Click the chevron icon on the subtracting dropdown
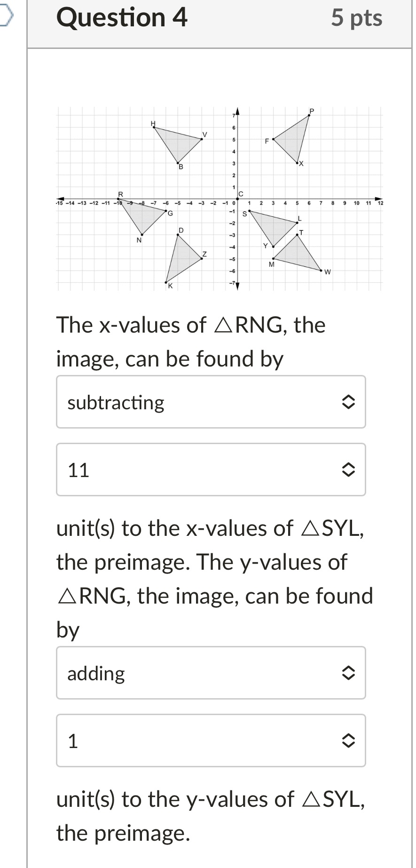Viewport: 416px width, 868px height. (x=349, y=403)
